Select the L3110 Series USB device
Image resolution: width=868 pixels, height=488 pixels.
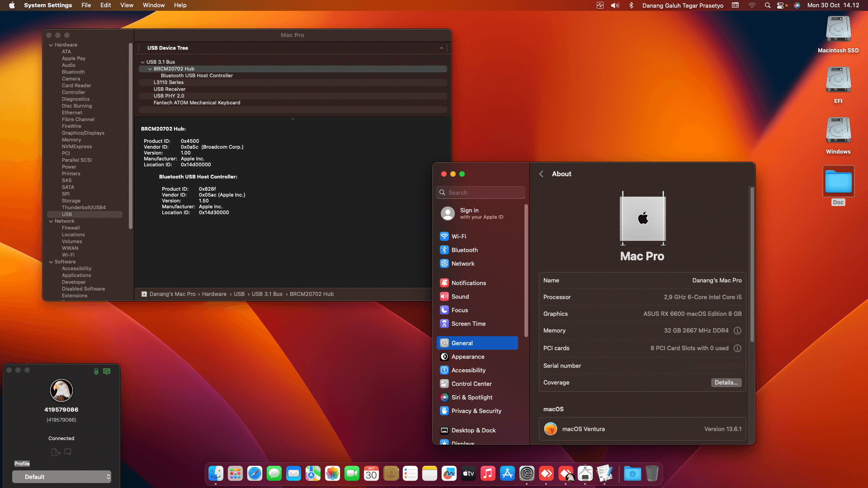tap(293, 83)
